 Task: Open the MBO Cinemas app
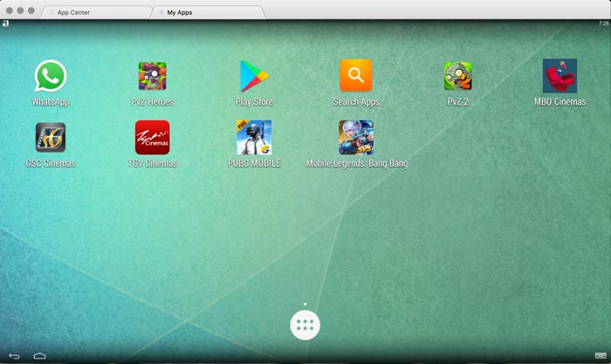tap(560, 76)
